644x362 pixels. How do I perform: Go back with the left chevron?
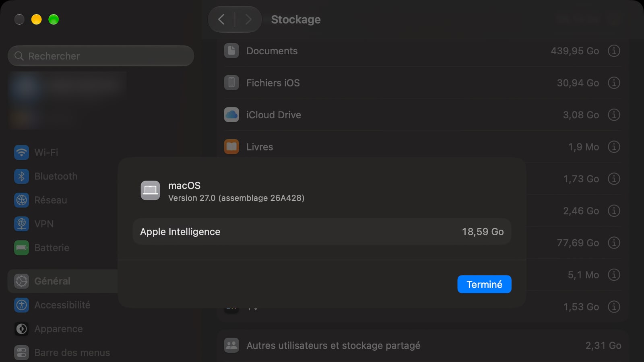click(221, 19)
